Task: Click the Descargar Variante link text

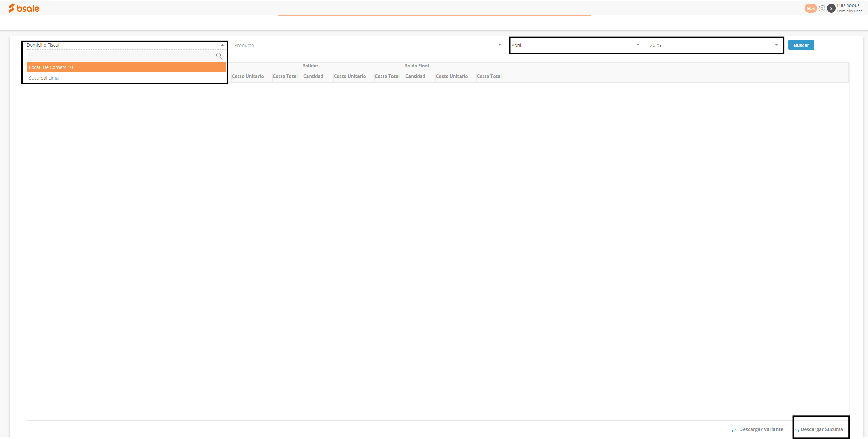Action: (761, 429)
